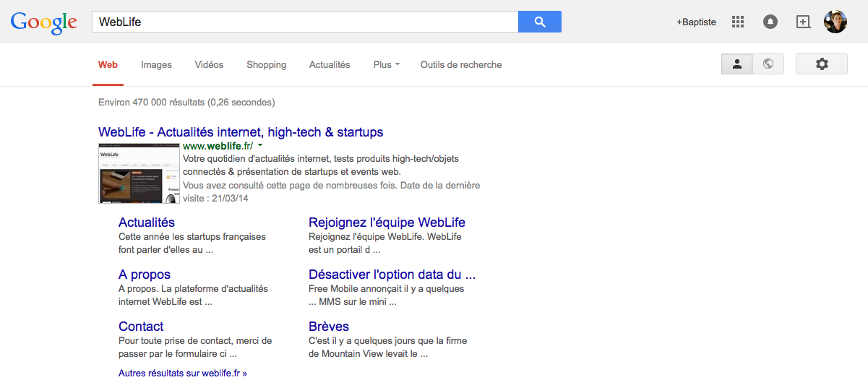Click the share plus-box icon
Screen dimensions: 868x380
(x=803, y=22)
